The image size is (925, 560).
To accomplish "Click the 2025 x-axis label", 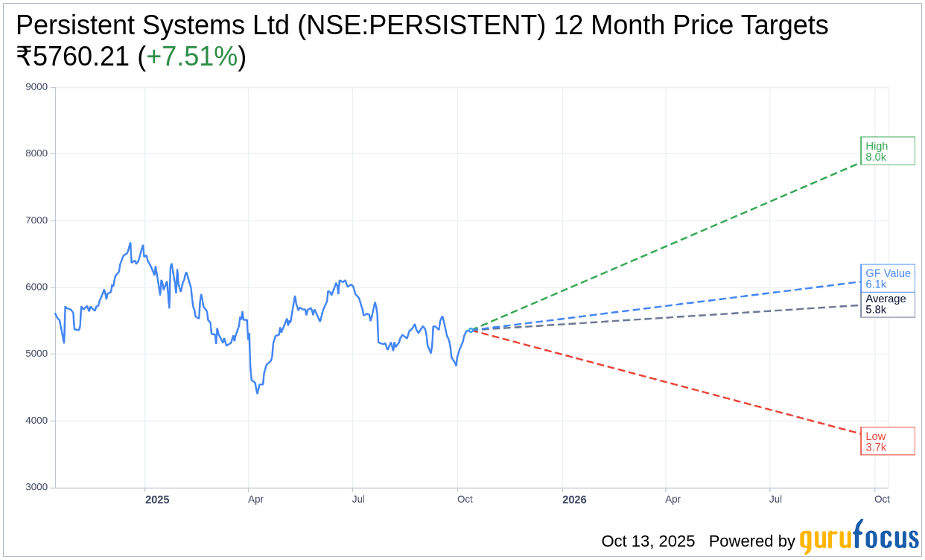I will pos(157,500).
